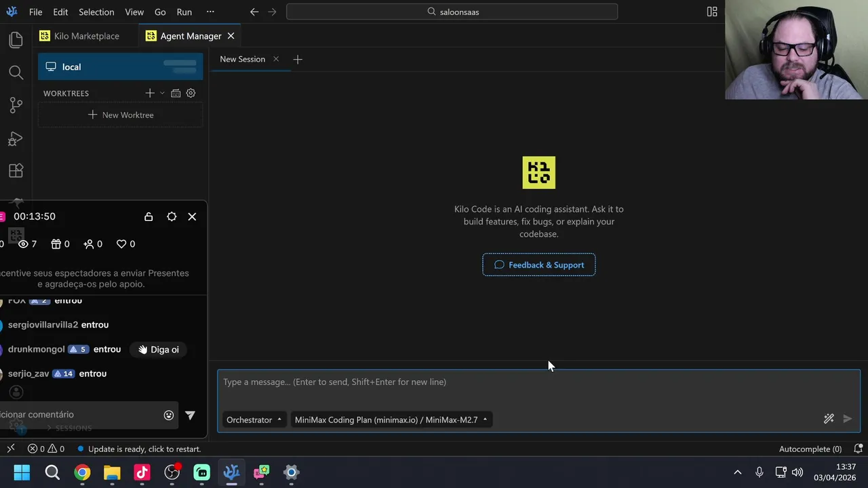Open Chrome from the taskbar

82,472
